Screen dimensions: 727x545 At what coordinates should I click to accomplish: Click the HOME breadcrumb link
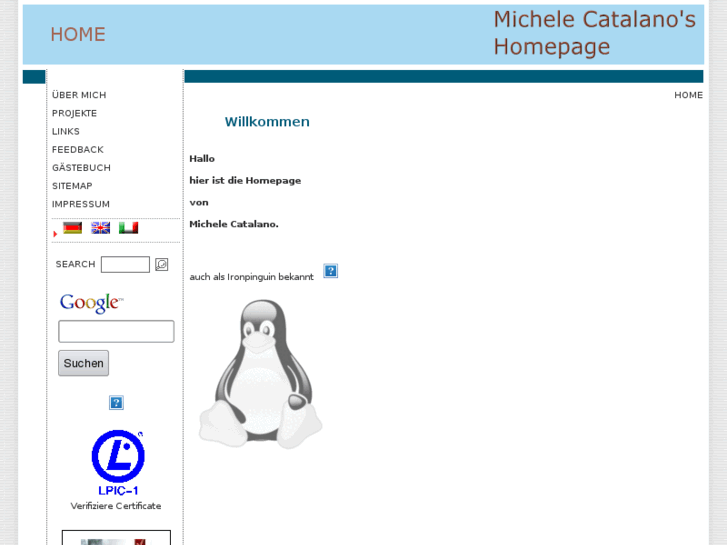[x=689, y=95]
